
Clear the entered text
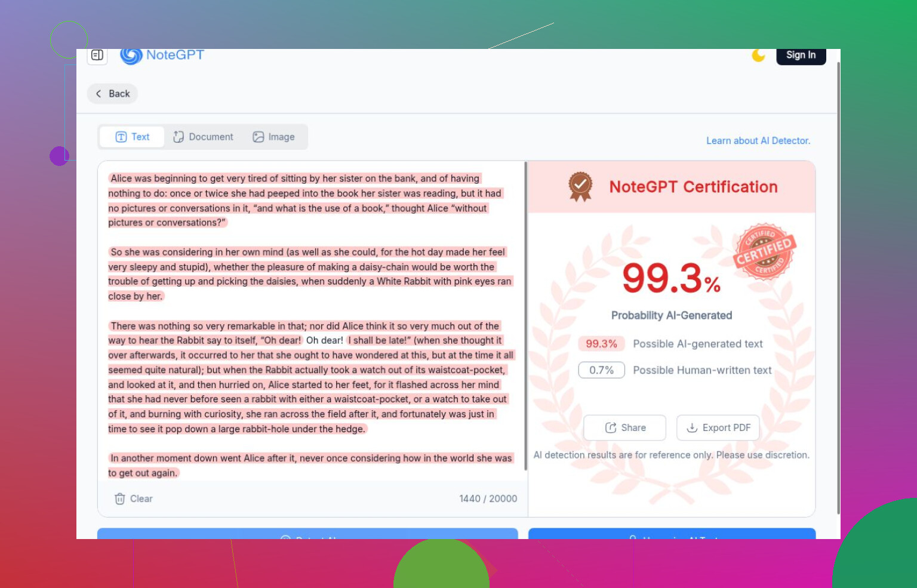click(134, 498)
